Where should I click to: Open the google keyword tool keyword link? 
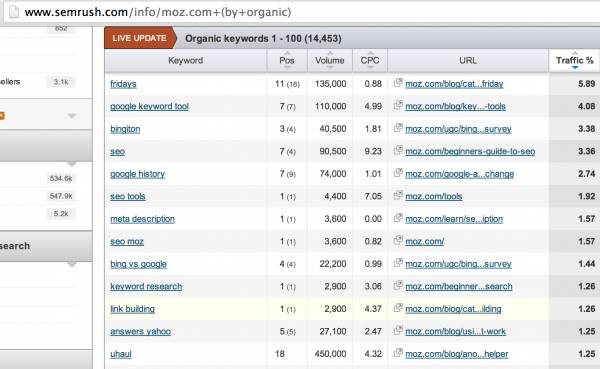[149, 106]
